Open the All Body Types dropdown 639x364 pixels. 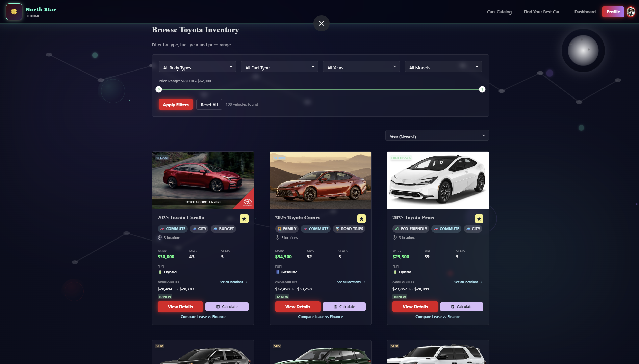(198, 67)
